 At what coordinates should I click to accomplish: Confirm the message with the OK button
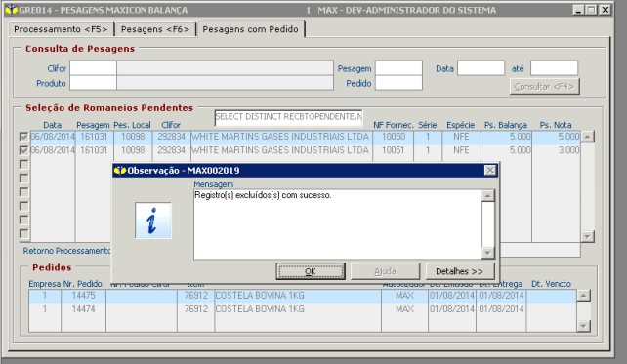[311, 271]
